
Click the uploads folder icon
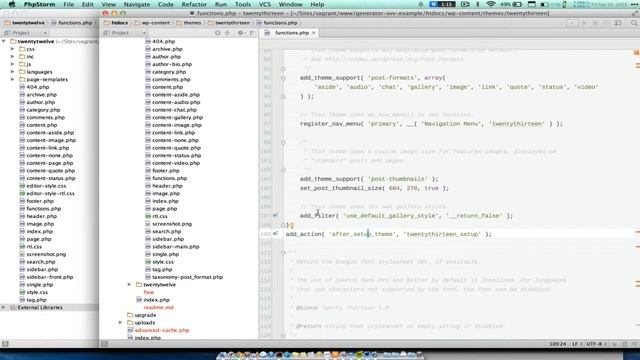pyautogui.click(x=130, y=322)
